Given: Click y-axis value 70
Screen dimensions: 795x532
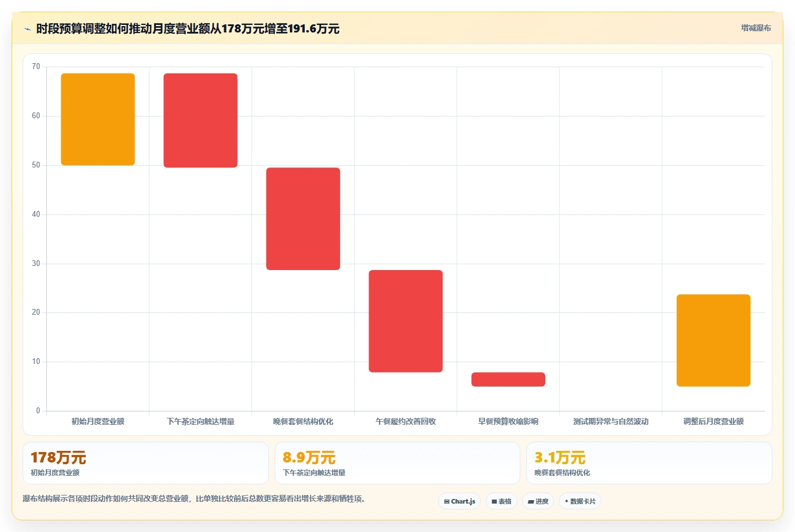Looking at the screenshot, I should tap(36, 67).
